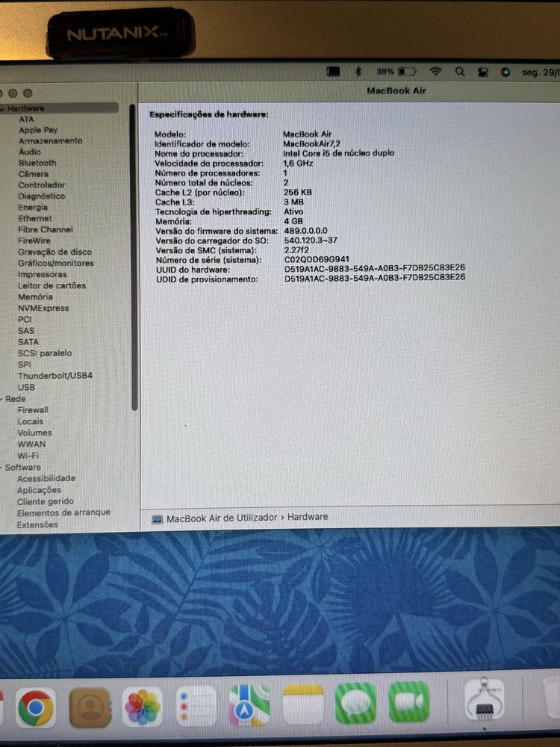Select Locais under Rede
560x747 pixels.
click(x=30, y=421)
